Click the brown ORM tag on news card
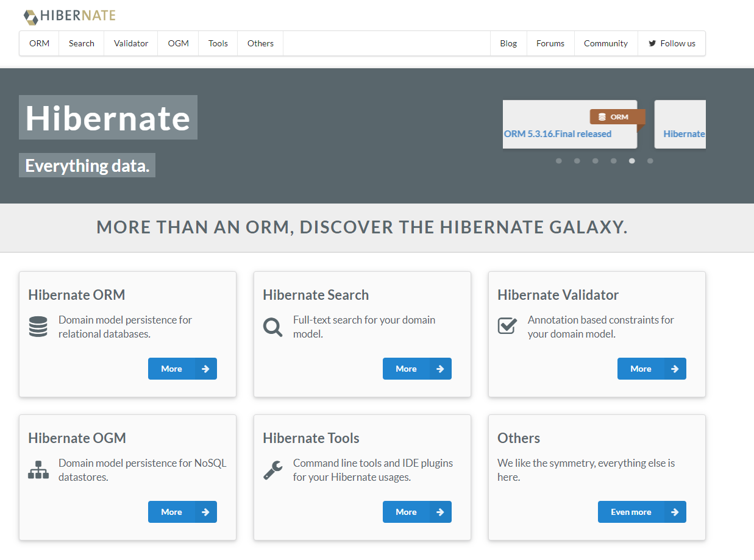 (x=617, y=117)
